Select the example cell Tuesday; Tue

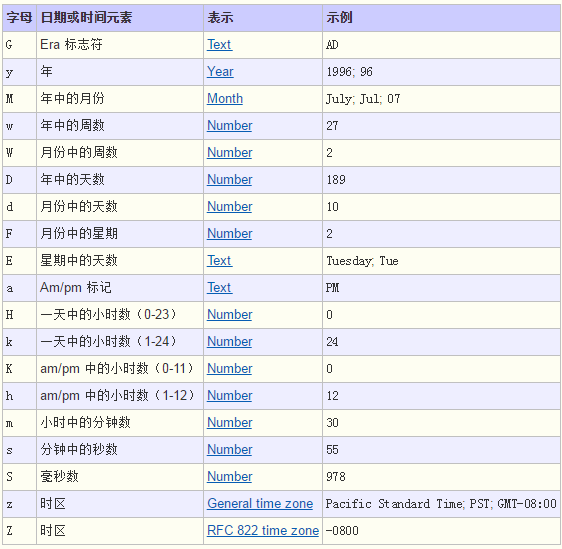click(x=442, y=261)
